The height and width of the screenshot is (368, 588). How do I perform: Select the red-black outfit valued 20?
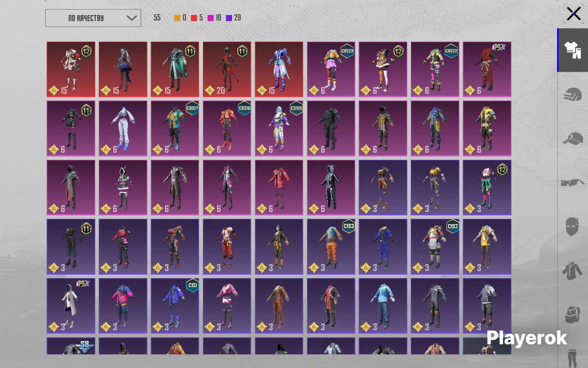coord(227,70)
